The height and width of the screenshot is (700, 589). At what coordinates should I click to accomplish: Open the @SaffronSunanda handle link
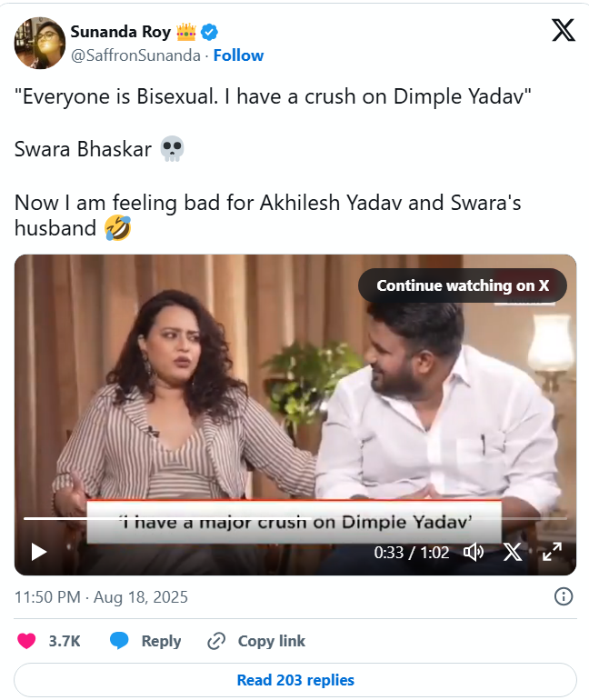point(135,55)
